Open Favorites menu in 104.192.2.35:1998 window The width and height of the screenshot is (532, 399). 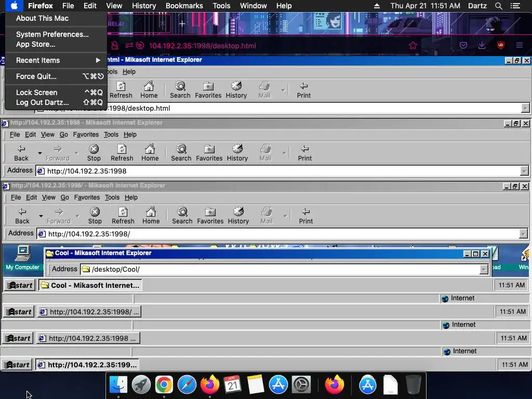(86, 135)
